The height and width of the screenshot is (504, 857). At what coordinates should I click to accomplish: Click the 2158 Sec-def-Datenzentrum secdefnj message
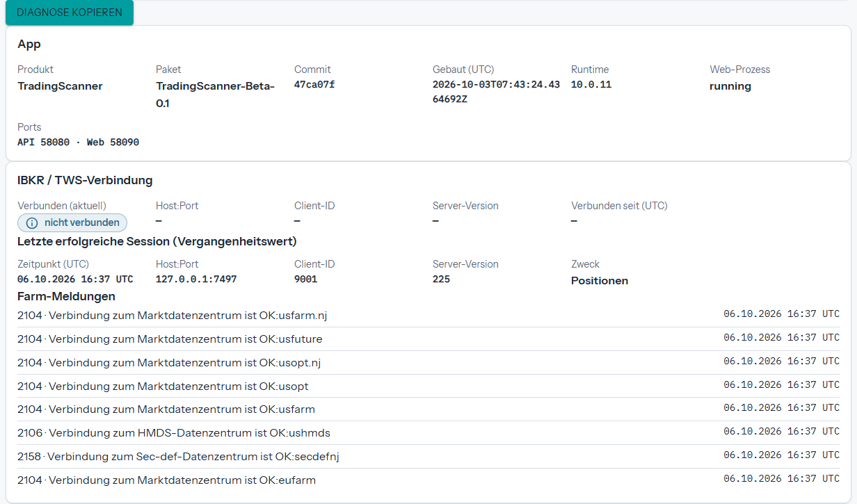[x=178, y=457]
